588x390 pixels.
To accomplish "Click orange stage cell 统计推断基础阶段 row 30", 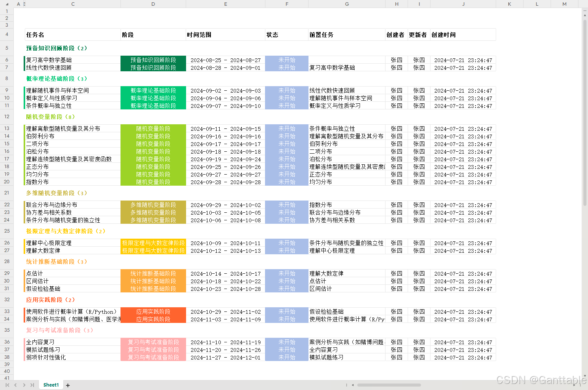I will [x=153, y=281].
